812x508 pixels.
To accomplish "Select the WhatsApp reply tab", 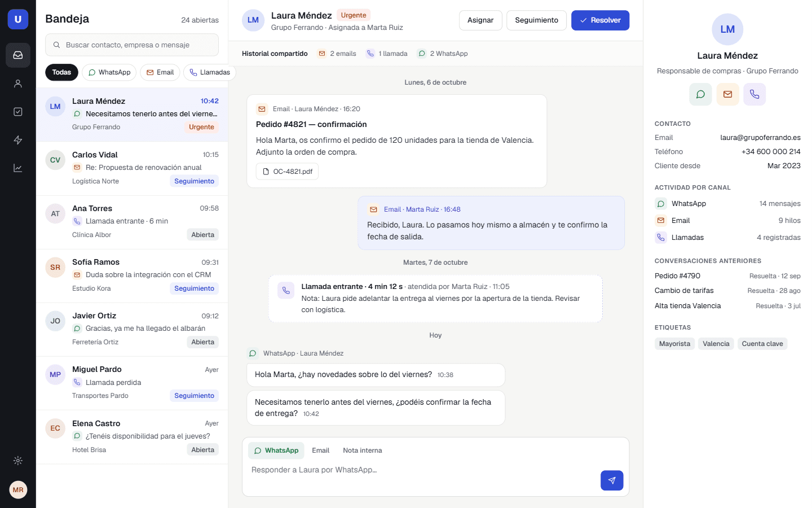I will [x=276, y=450].
